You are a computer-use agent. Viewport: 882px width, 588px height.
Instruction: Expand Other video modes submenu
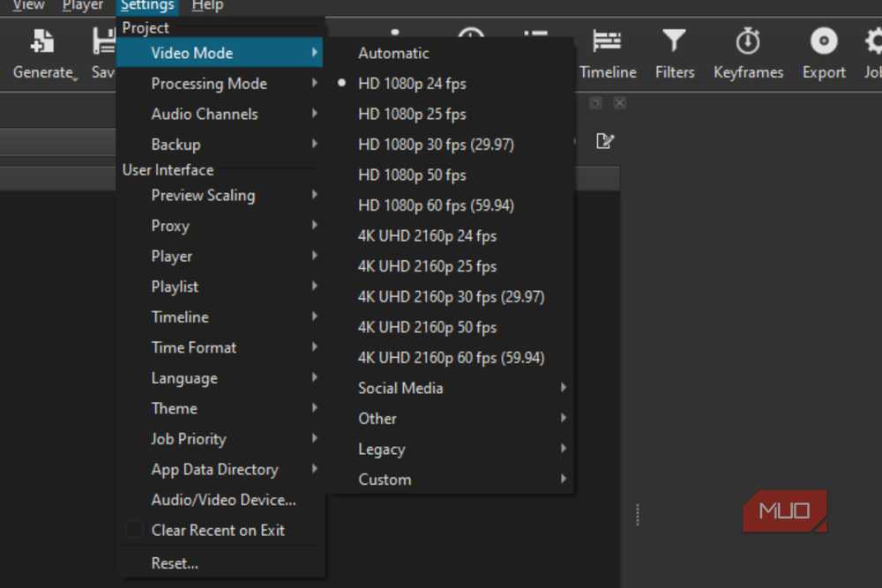[x=451, y=418]
